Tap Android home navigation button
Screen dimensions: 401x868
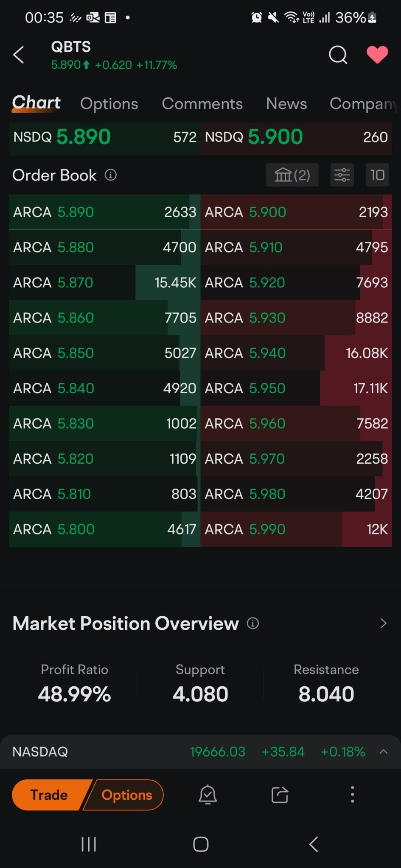[201, 844]
